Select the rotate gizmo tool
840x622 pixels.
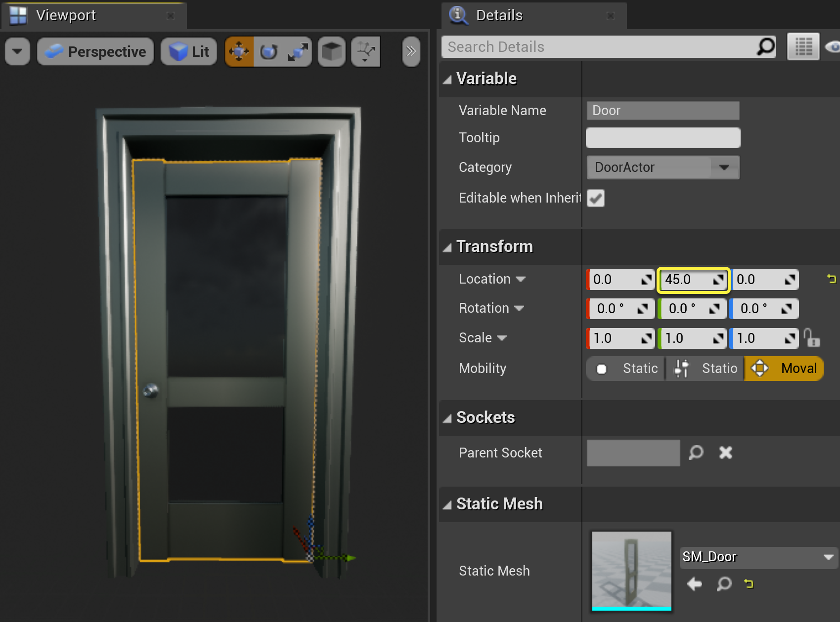click(x=268, y=51)
